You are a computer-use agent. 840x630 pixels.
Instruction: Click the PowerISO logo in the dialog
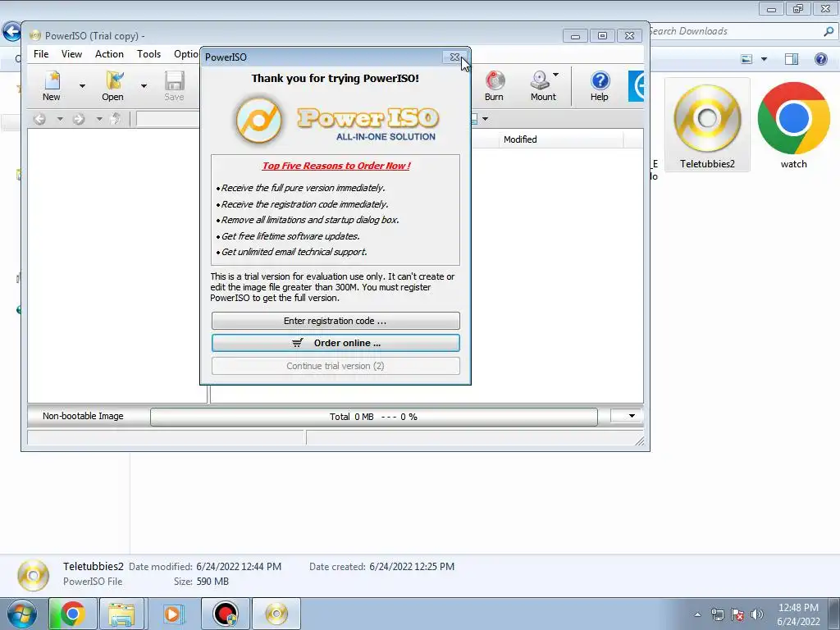336,121
